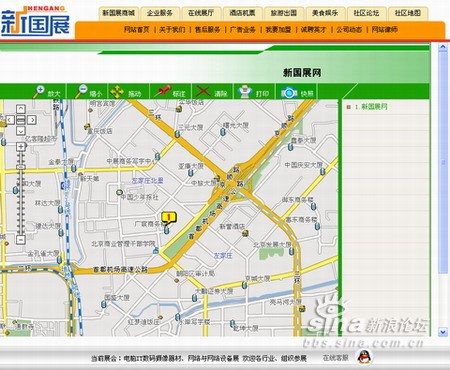
Task: Click hotel icon next to 新誉酒店
Action: (x=245, y=234)
